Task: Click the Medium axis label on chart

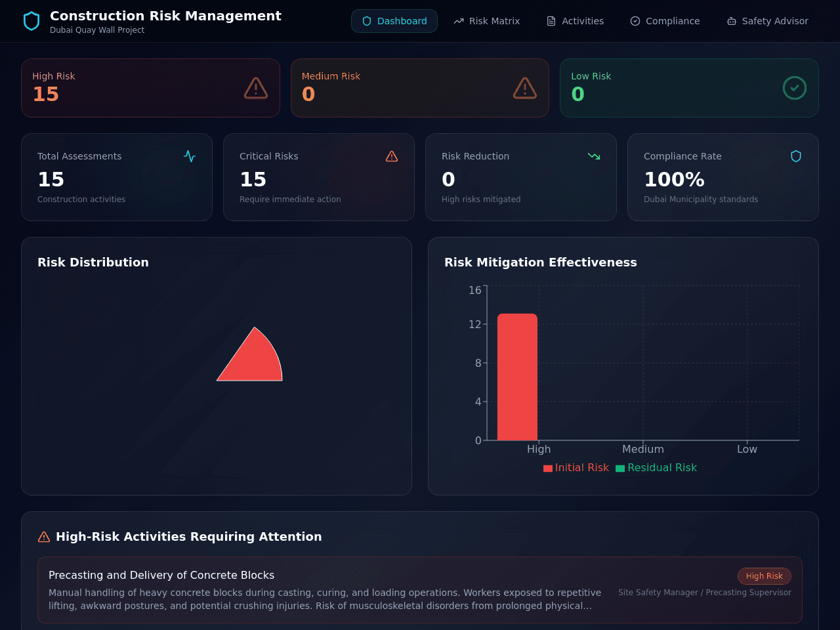Action: pyautogui.click(x=643, y=449)
